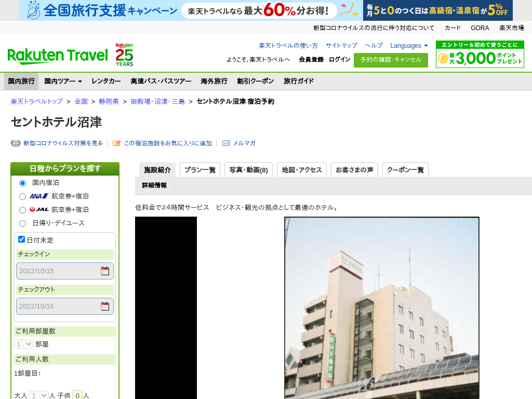Open the クーポン一覧 tab
Viewport: 532px width, 399px height.
point(405,170)
